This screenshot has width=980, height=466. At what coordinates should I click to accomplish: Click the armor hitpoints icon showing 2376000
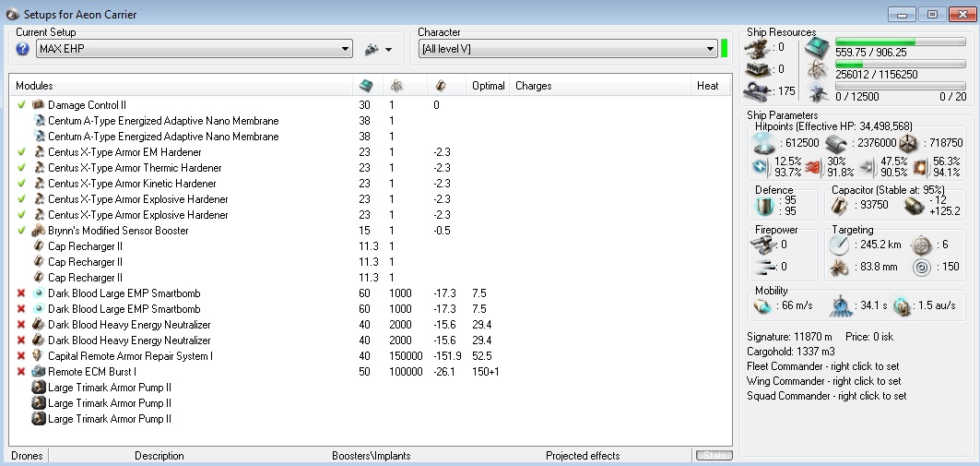(x=836, y=144)
